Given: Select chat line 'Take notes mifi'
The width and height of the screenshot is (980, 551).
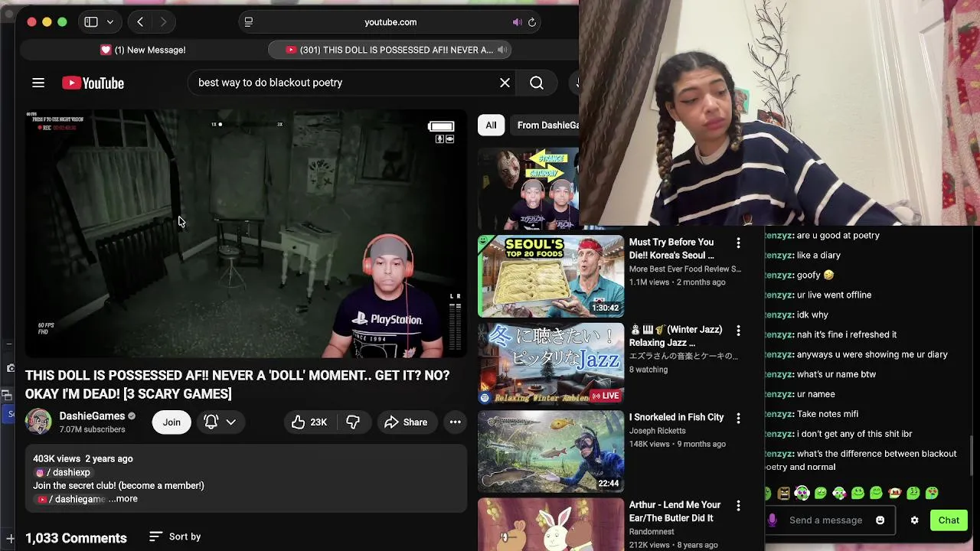Looking at the screenshot, I should coord(827,414).
